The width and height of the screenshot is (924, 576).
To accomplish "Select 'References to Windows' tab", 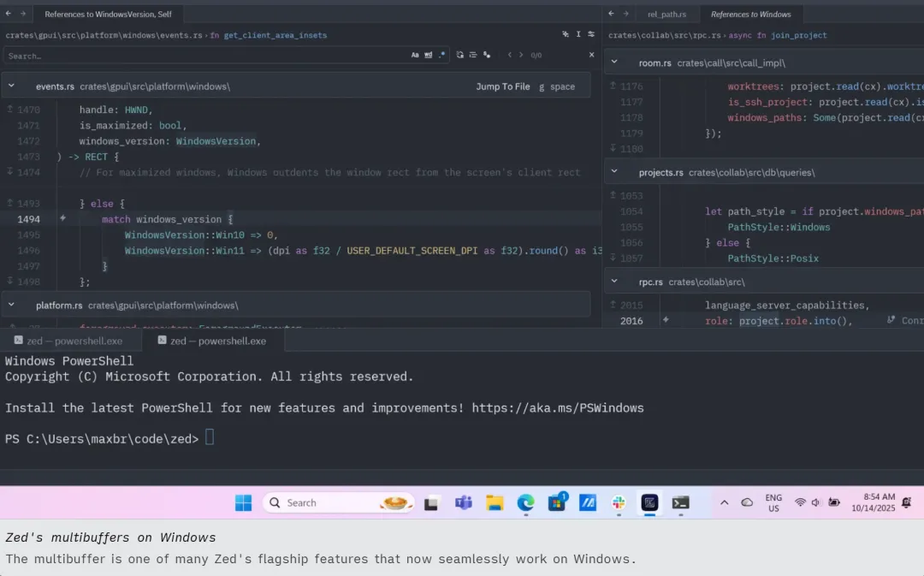I will [x=751, y=15].
